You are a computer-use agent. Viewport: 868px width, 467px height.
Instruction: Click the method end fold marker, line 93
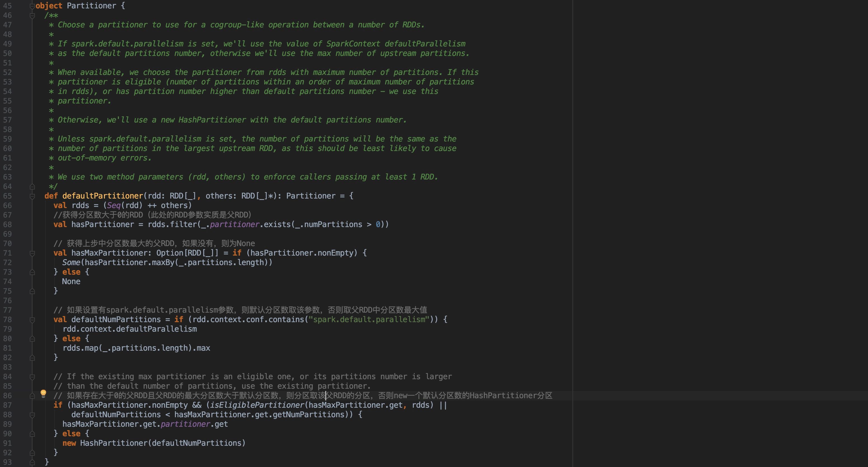32,462
